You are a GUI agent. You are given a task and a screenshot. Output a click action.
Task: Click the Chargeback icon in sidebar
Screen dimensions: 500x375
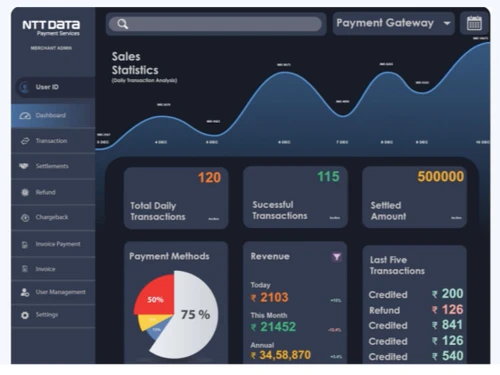[x=25, y=218]
